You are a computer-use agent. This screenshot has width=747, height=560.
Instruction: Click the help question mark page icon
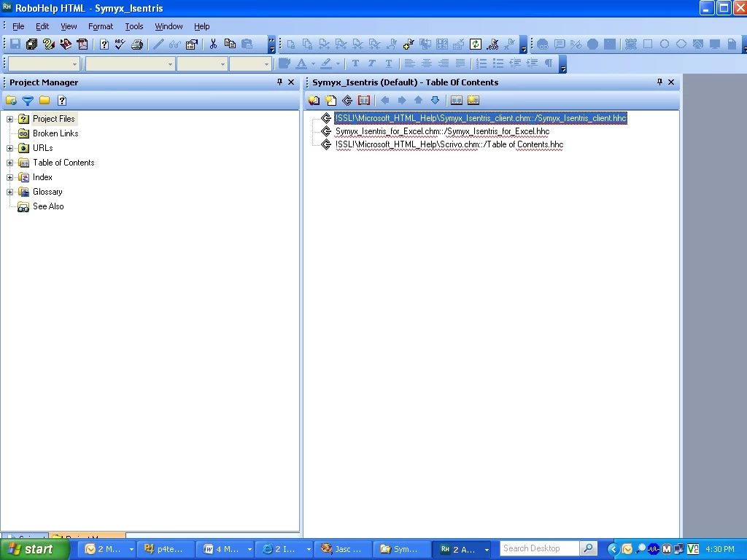pos(104,44)
